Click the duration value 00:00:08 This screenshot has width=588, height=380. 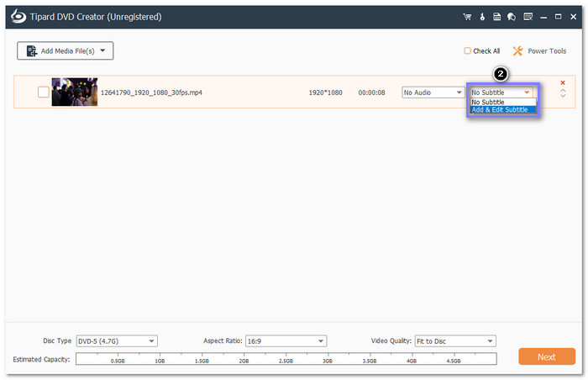(x=371, y=92)
